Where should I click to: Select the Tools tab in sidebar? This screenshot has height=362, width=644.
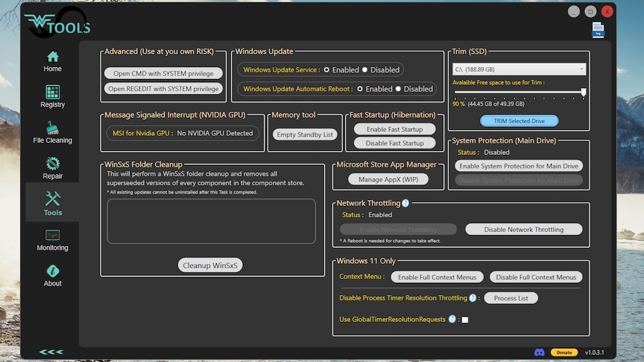click(x=52, y=203)
